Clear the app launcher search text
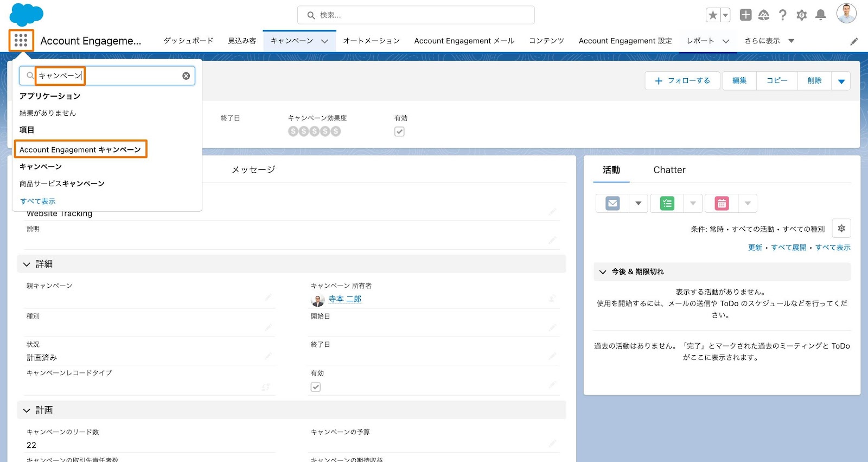The image size is (868, 462). pyautogui.click(x=186, y=76)
